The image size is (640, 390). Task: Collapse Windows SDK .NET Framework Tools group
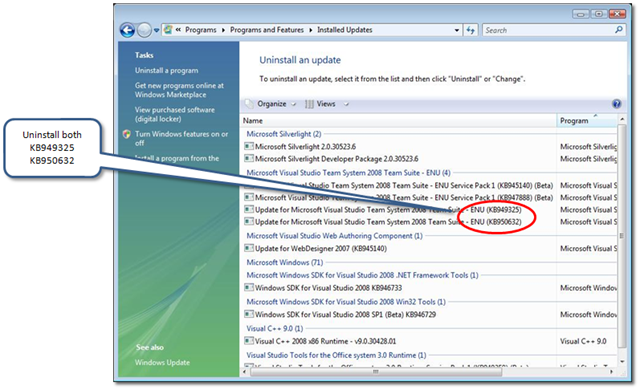click(362, 275)
